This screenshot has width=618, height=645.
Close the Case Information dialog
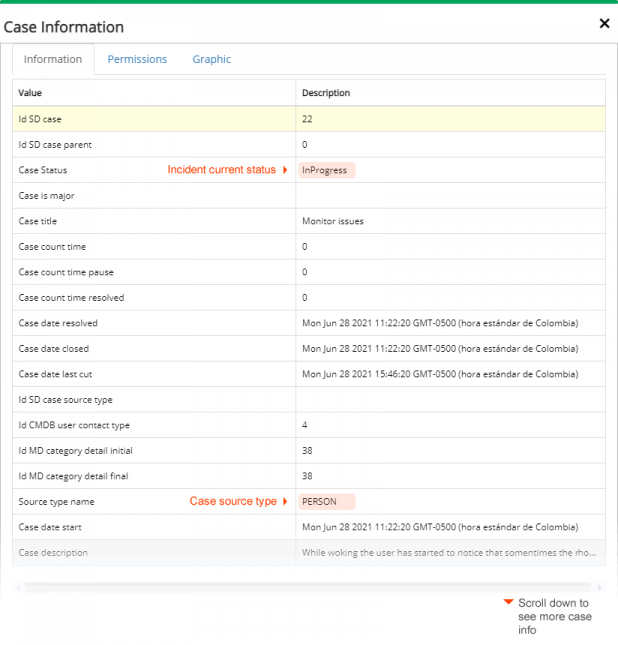tap(604, 23)
